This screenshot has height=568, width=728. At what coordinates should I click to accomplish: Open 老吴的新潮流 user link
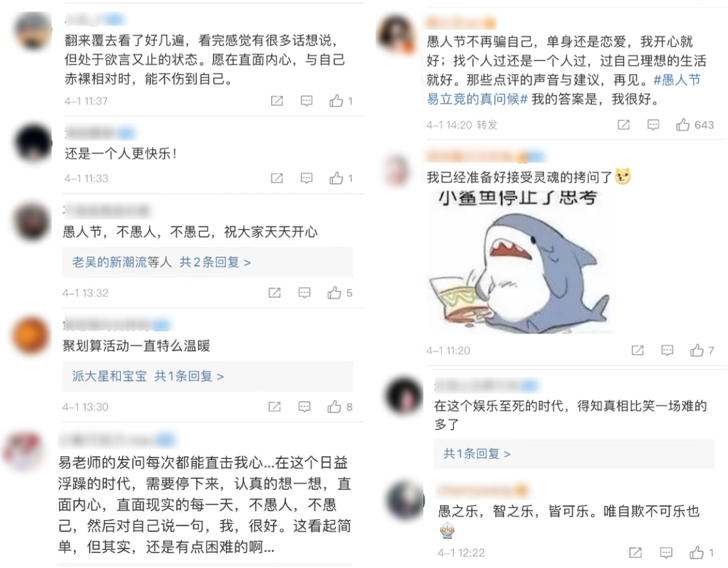(x=109, y=262)
